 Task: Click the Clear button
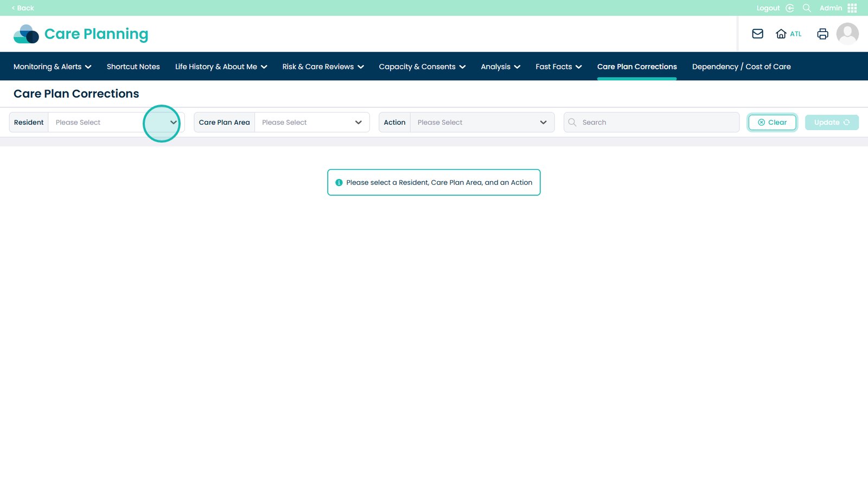772,123
